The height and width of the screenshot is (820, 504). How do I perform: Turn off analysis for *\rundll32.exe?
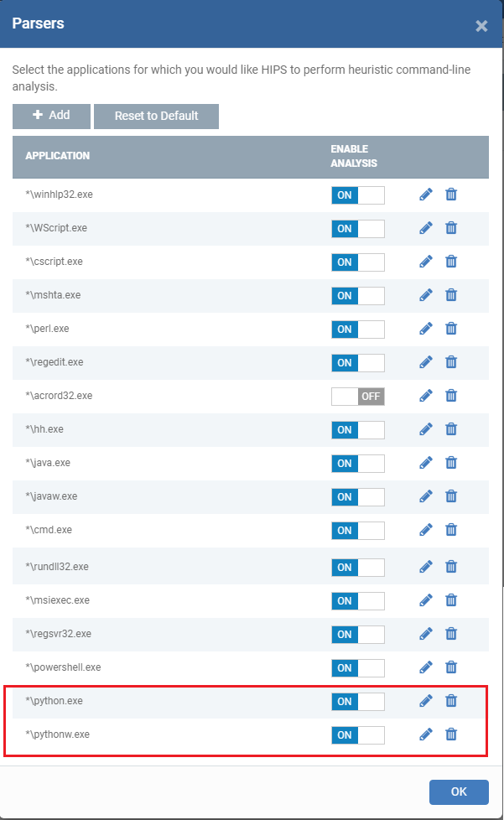point(358,568)
